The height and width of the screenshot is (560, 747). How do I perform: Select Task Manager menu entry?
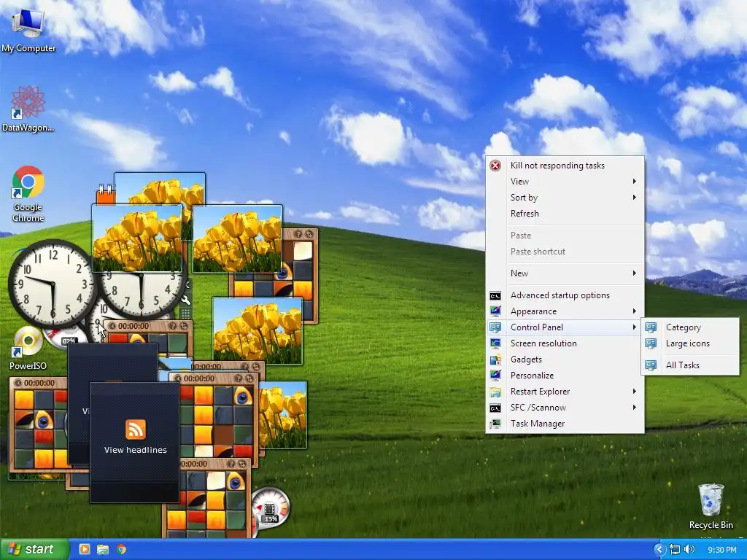[565, 424]
